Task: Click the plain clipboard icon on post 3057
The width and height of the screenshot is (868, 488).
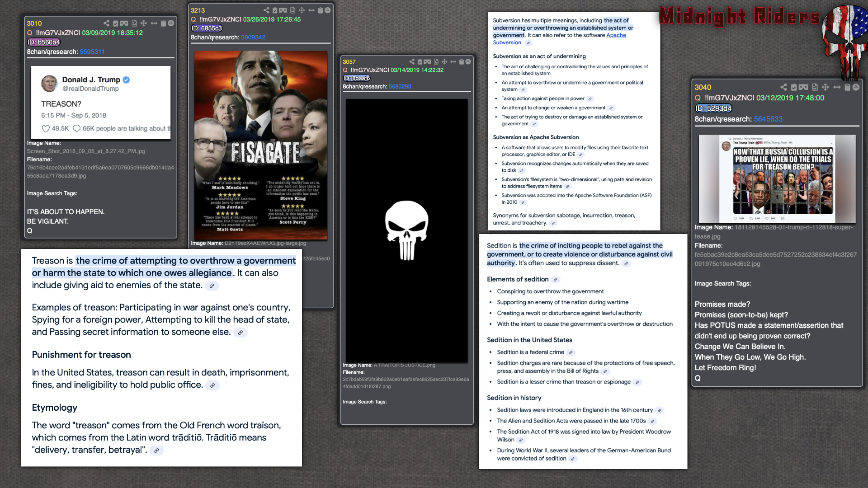Action: point(462,61)
